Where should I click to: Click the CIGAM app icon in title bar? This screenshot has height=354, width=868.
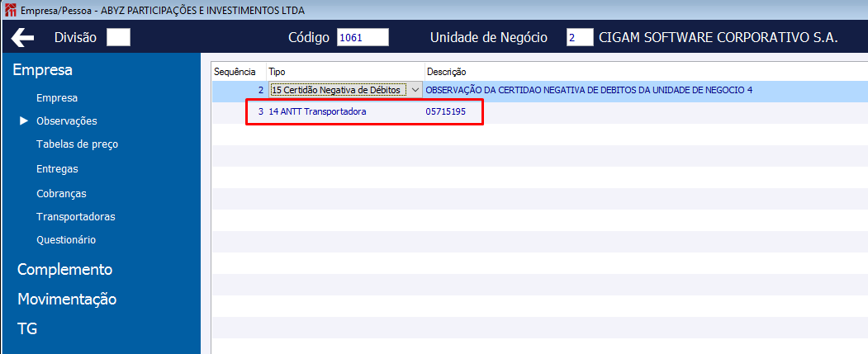pos(10,11)
